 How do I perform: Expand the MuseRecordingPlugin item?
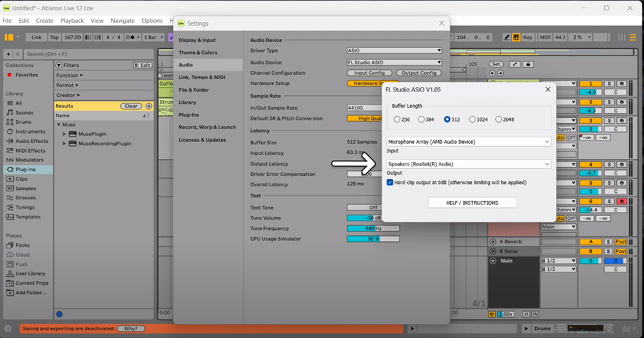tap(64, 144)
